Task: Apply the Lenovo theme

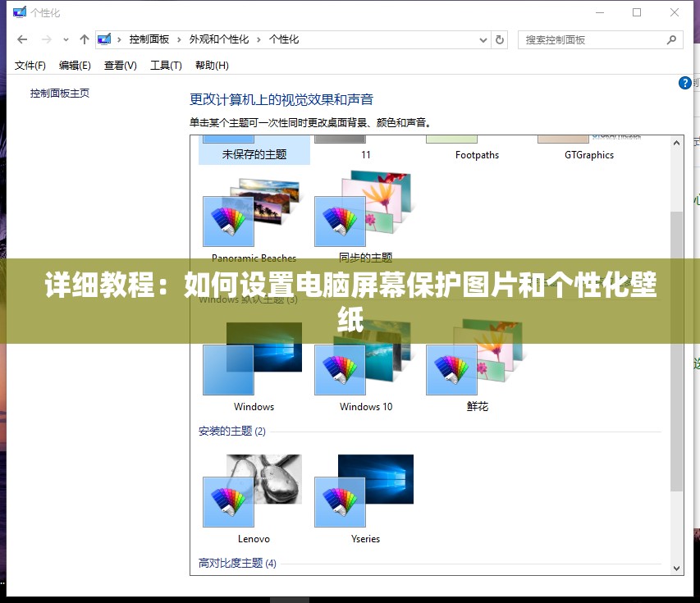Action: tap(254, 498)
